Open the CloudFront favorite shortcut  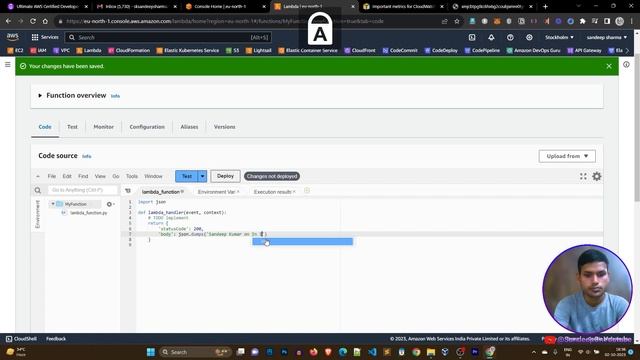coord(360,51)
